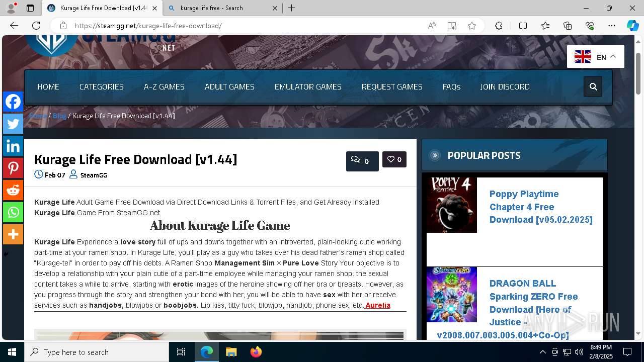Share the page on Facebook
Viewport: 644px width, 362px height.
[x=13, y=102]
